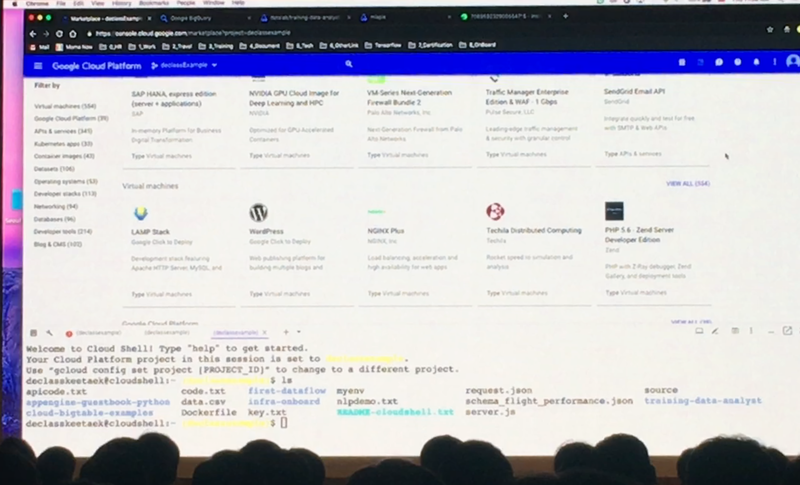Open the Chrome menu in the macOS menu bar
800x485 pixels.
coord(37,3)
